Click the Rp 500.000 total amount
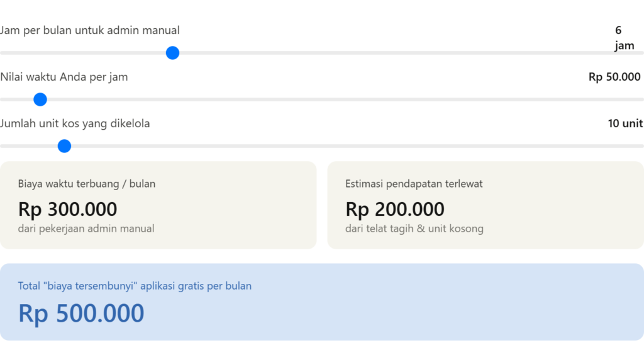Screen dimensions: 644x362 click(x=81, y=314)
